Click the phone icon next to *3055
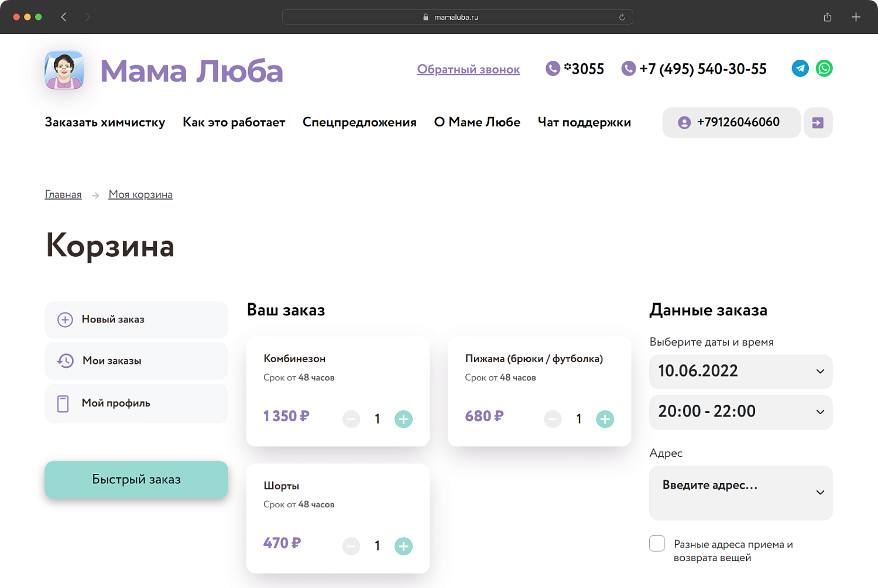 click(553, 68)
